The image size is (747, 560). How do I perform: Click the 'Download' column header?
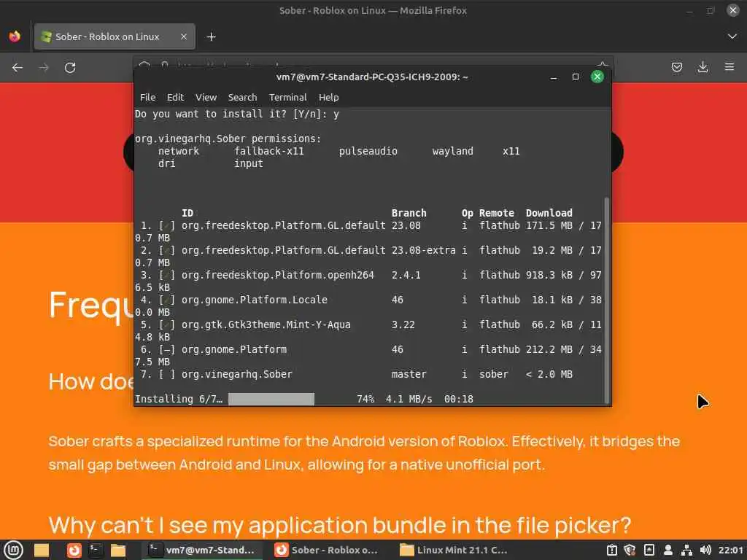tap(549, 213)
